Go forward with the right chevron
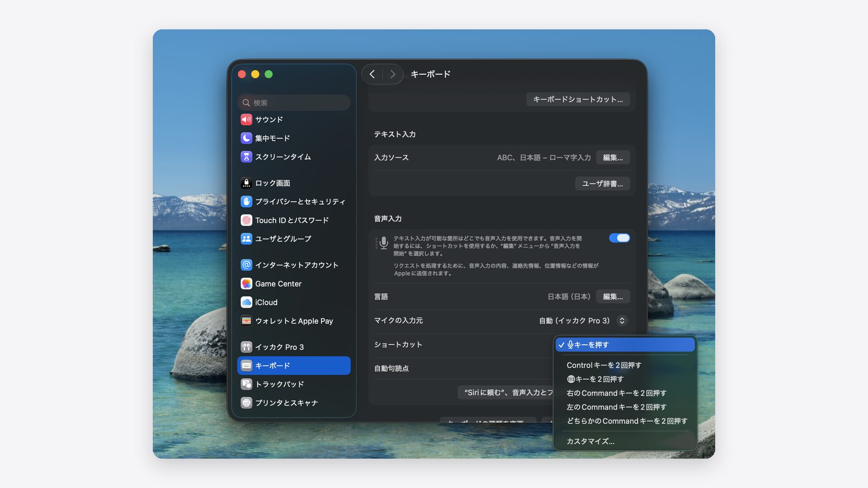868x488 pixels. [392, 74]
